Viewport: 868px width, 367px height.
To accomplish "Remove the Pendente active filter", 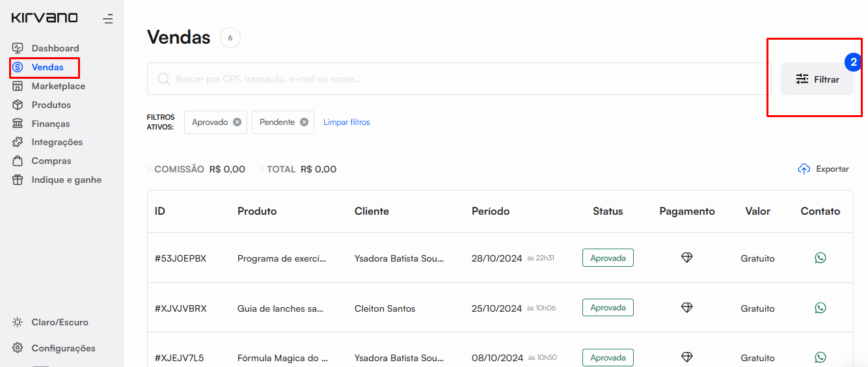I will coord(304,122).
